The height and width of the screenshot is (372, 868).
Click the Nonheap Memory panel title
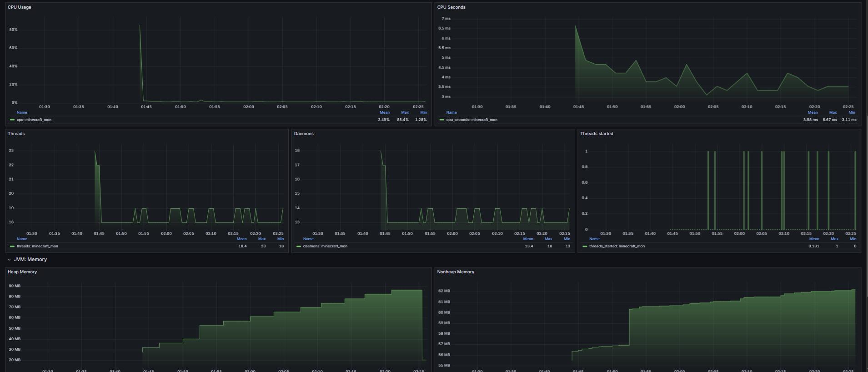click(456, 272)
